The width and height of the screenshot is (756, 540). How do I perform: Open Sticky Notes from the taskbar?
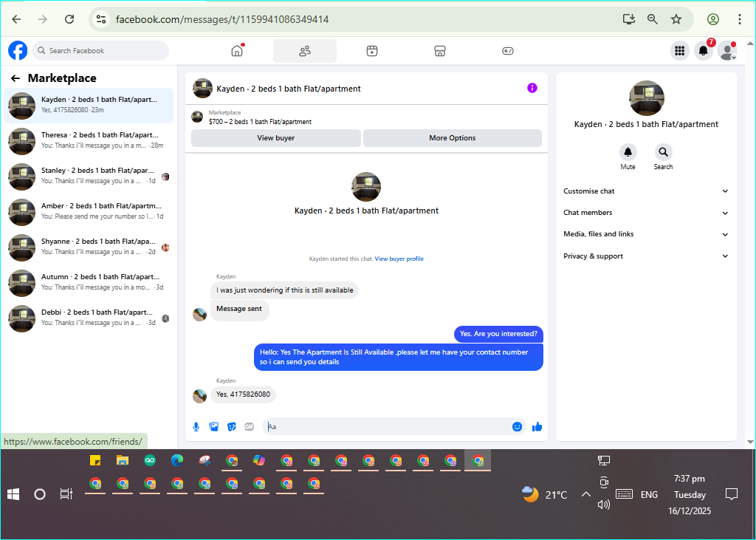click(x=95, y=460)
